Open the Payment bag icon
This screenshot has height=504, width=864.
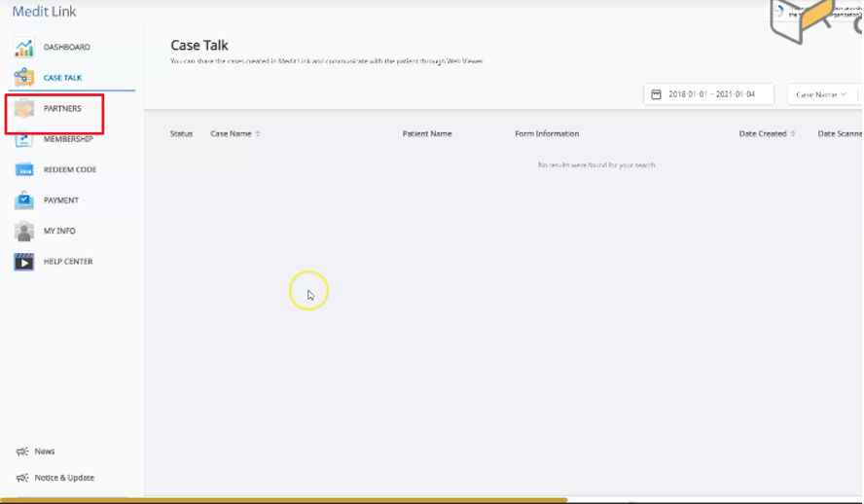click(x=23, y=200)
